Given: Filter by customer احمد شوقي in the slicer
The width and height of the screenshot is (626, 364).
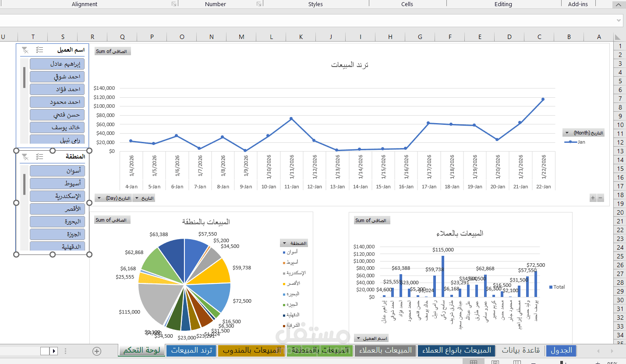Looking at the screenshot, I should pos(57,77).
